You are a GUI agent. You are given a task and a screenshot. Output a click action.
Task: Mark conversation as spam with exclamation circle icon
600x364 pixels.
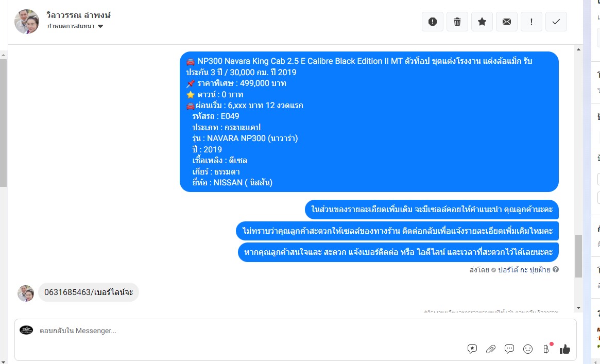[x=433, y=22]
